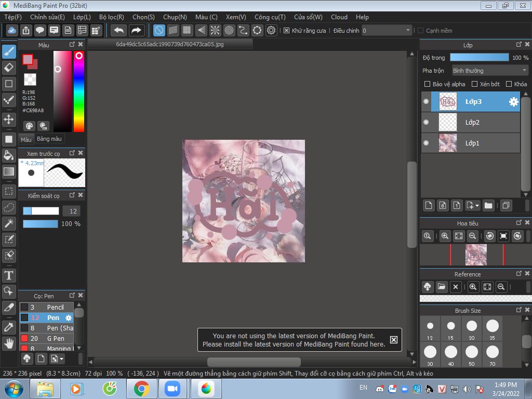This screenshot has width=532, height=399.
Task: Open the Pen brush settings gear
Action: pyautogui.click(x=69, y=318)
